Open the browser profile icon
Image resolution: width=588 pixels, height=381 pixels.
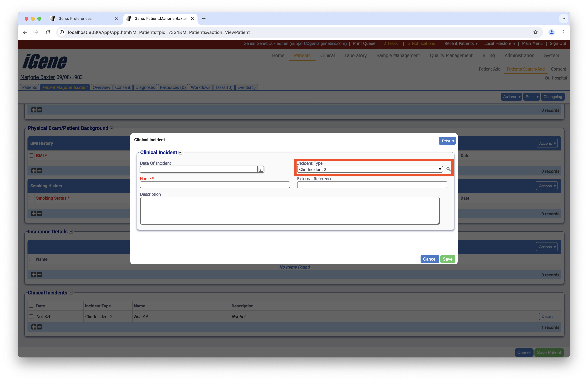(551, 32)
